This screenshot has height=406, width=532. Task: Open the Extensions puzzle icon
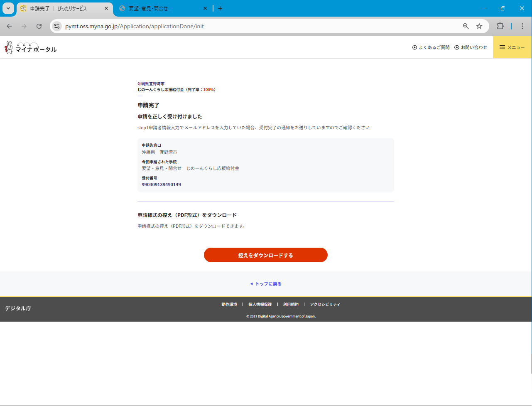500,26
